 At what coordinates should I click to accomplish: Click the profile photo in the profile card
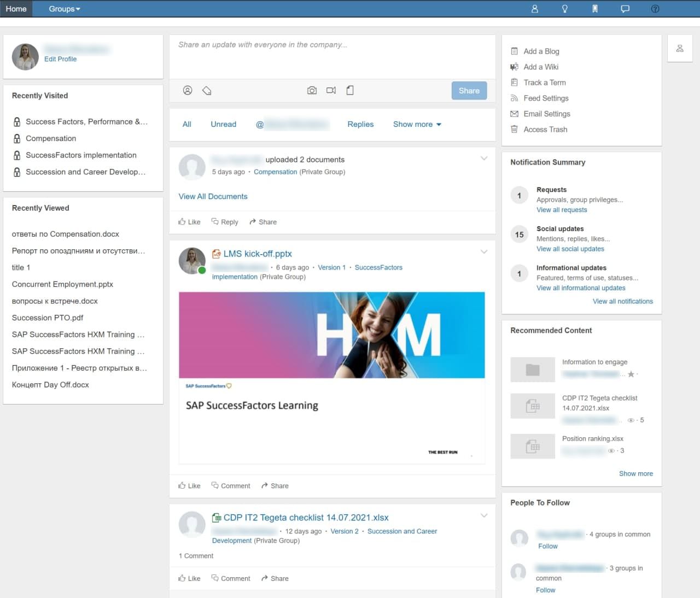pyautogui.click(x=25, y=57)
